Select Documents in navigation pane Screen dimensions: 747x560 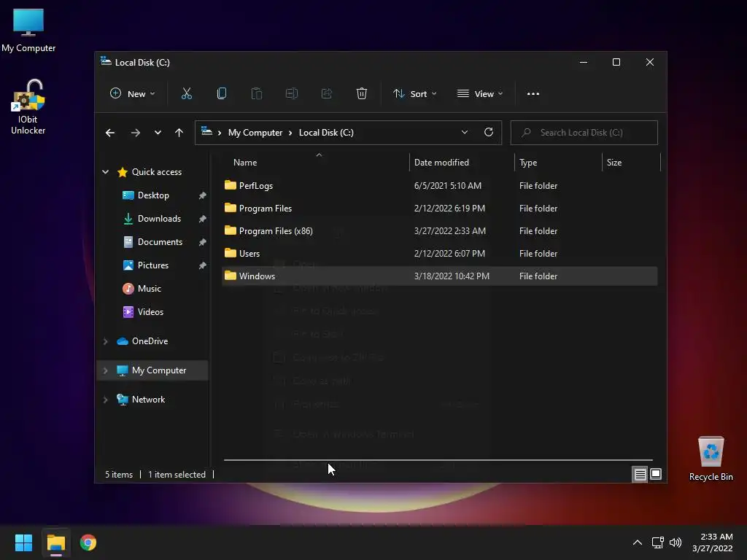[x=160, y=242]
